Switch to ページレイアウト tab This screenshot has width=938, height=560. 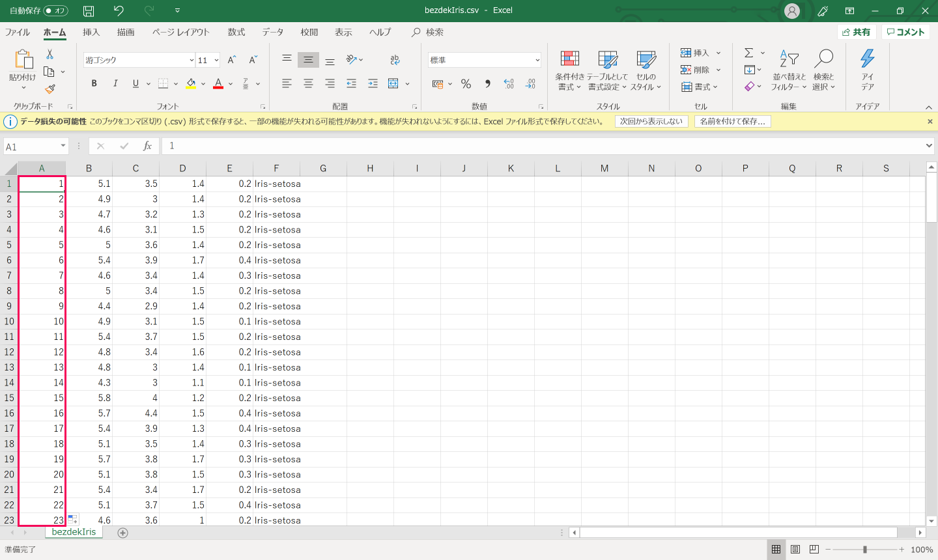[x=181, y=32]
